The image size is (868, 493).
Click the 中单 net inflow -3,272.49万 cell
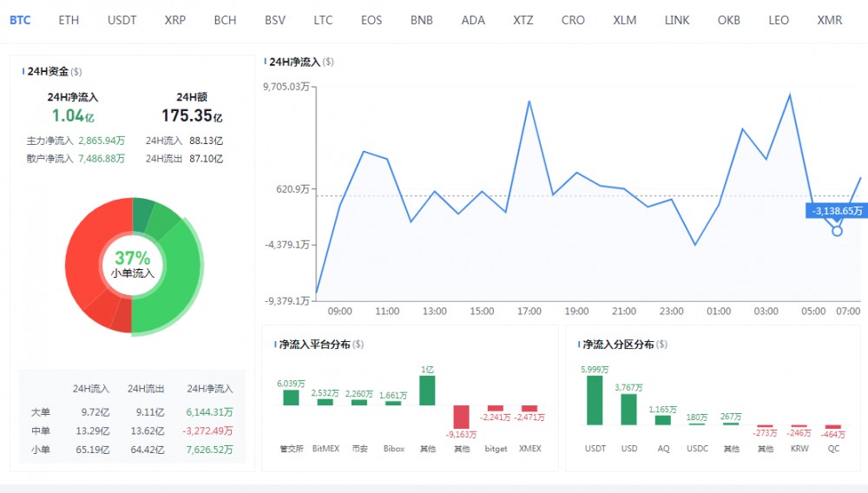tap(207, 431)
